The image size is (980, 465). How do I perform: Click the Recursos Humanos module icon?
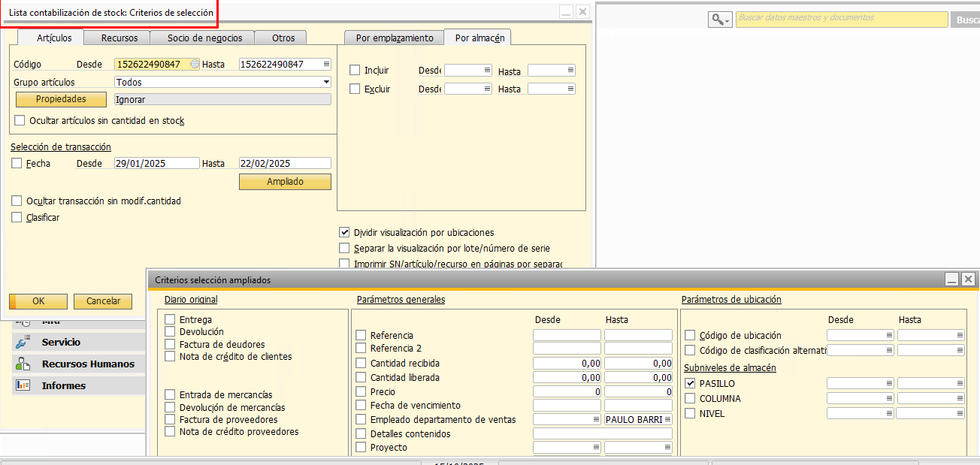(23, 364)
